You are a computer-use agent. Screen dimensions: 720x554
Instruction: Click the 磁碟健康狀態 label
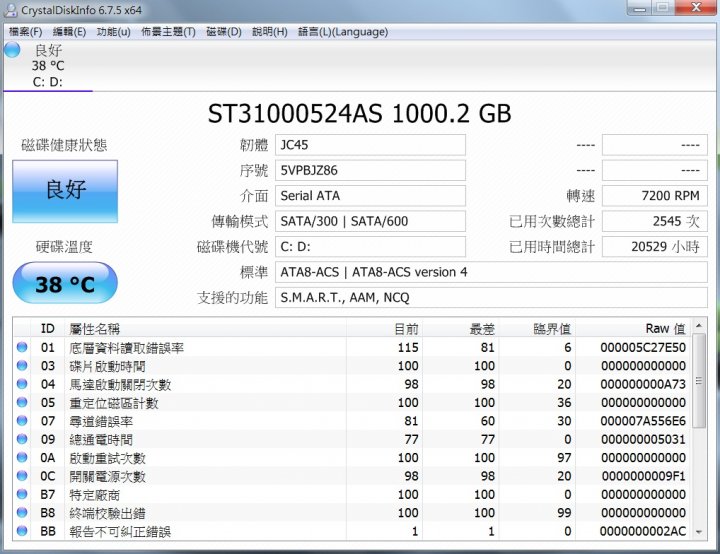(x=64, y=145)
